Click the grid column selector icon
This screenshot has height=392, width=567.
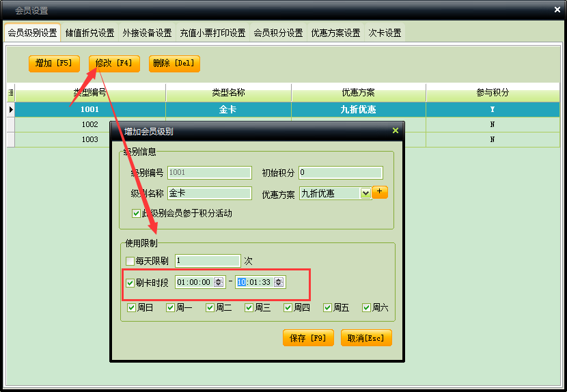(x=11, y=93)
